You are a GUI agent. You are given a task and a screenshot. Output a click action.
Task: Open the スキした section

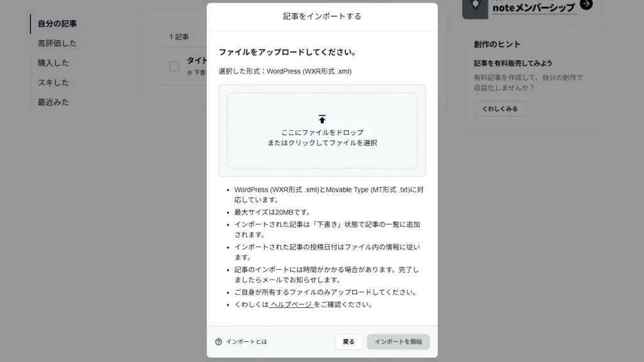click(x=53, y=82)
